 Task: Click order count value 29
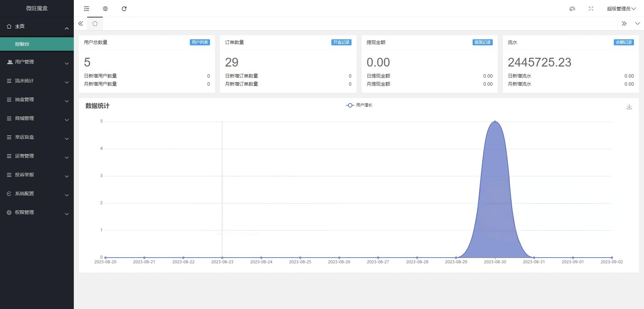(x=232, y=62)
